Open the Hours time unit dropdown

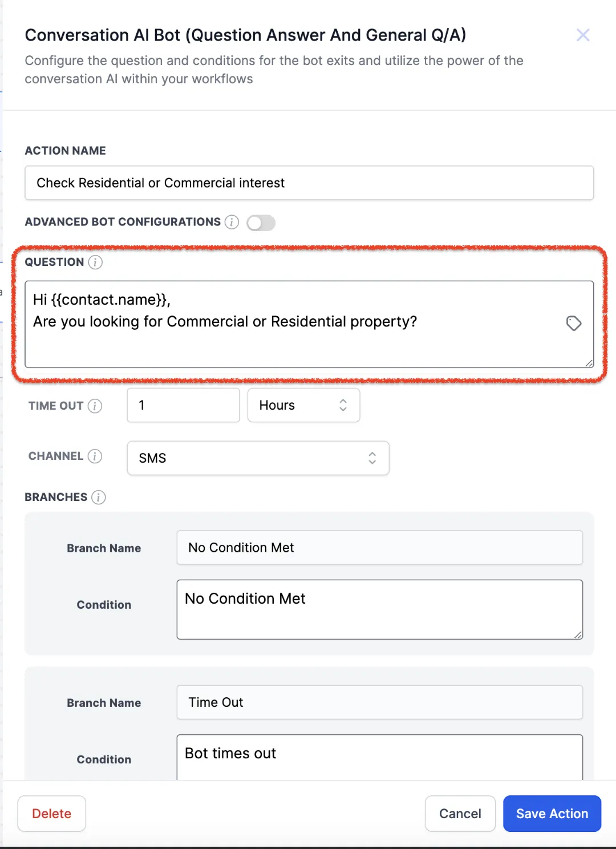point(303,405)
